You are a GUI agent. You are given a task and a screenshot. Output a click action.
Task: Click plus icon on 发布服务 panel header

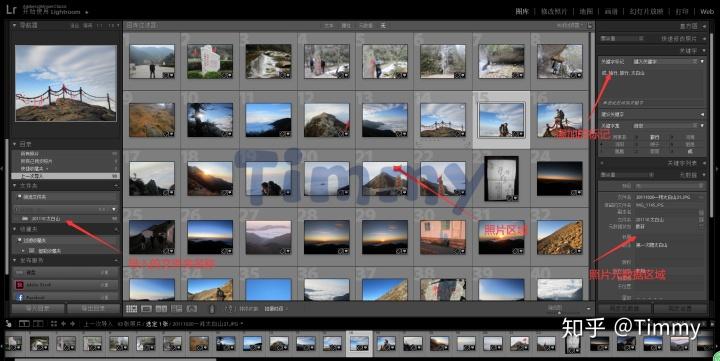tap(116, 260)
